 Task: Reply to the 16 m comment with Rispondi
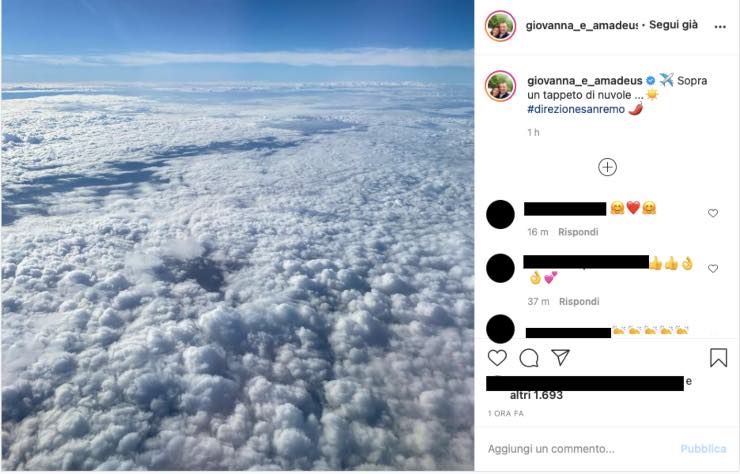(579, 232)
